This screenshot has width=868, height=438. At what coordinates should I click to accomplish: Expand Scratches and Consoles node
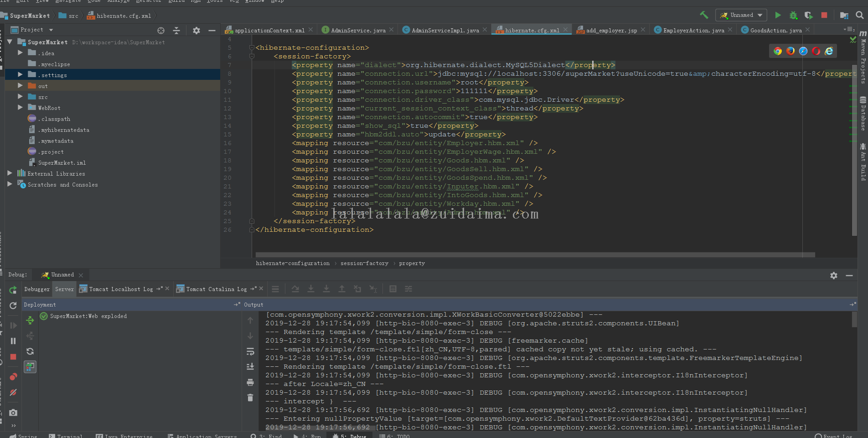coord(10,184)
